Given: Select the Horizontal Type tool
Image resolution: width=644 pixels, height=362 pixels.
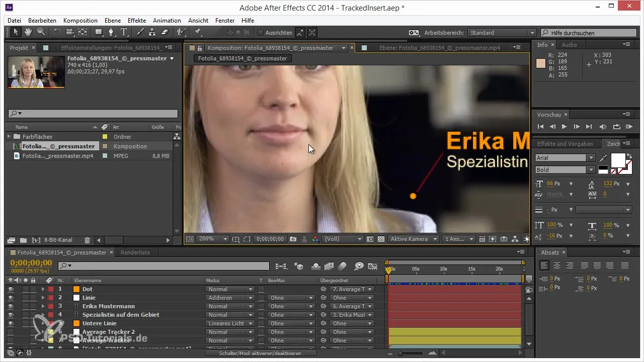Looking at the screenshot, I should point(124,32).
